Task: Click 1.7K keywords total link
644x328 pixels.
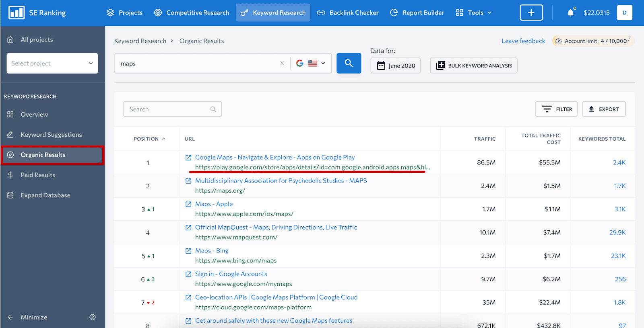Action: click(620, 186)
